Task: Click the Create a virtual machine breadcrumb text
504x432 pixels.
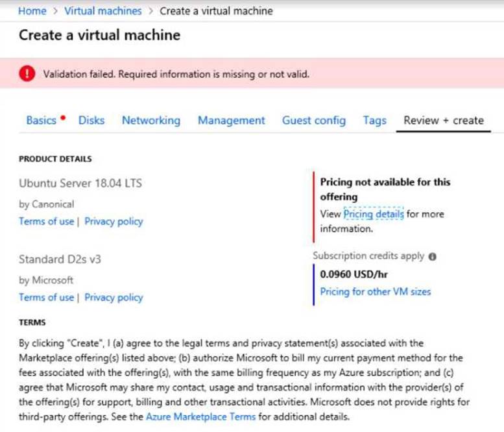Action: coord(216,11)
